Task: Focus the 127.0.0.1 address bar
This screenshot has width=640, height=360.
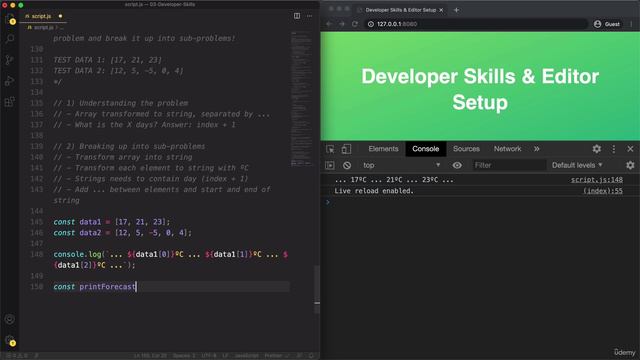Action: 476,24
